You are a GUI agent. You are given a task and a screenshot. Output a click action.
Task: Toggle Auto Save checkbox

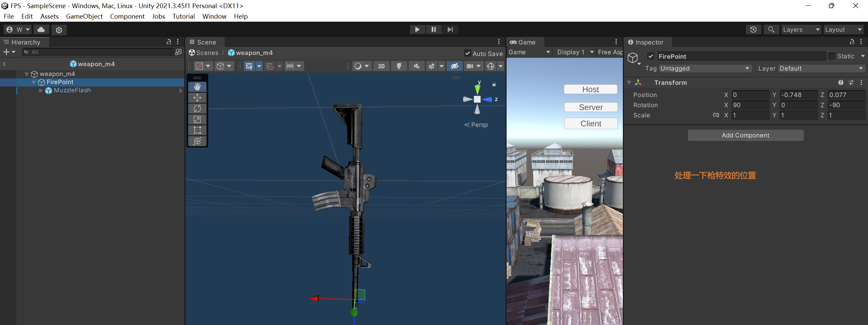468,53
